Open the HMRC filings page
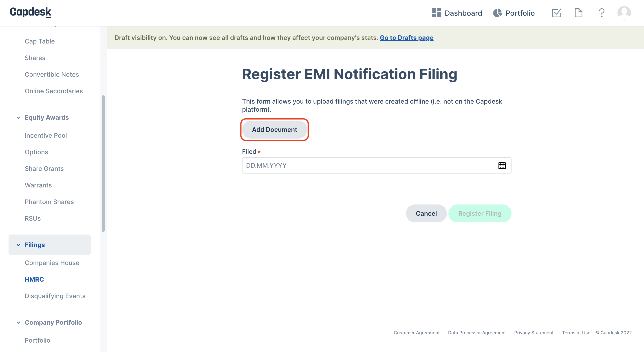 pyautogui.click(x=34, y=279)
